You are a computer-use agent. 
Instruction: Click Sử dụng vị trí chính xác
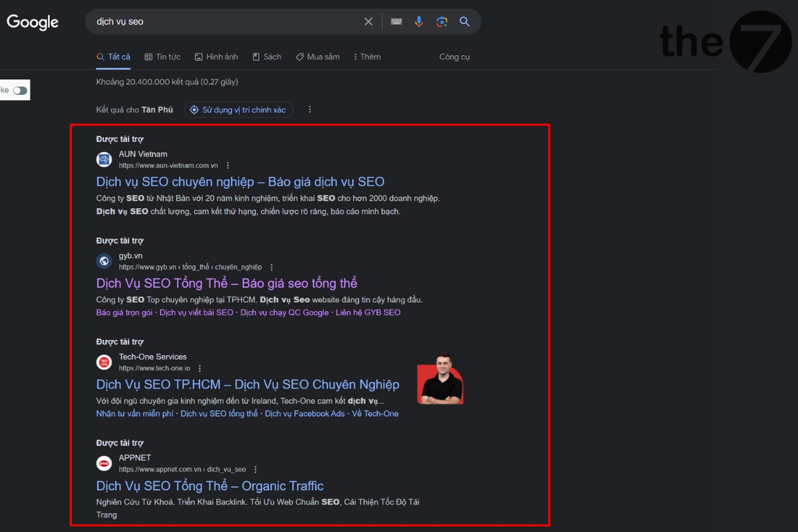pos(238,110)
